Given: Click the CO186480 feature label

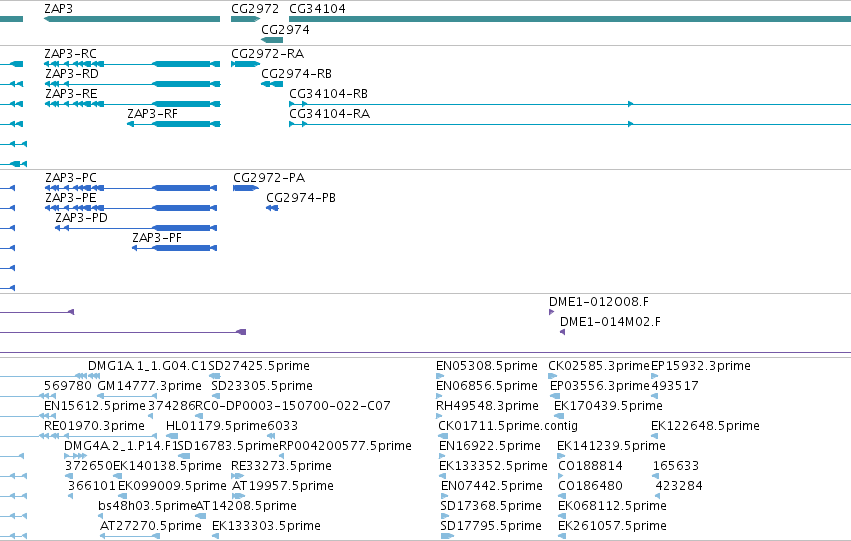Looking at the screenshot, I should (590, 486).
